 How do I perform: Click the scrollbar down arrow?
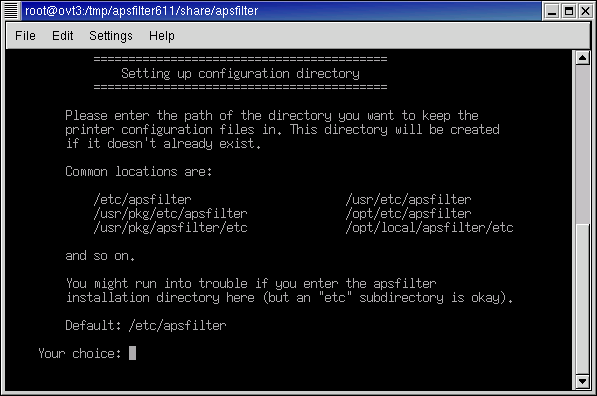[583, 381]
